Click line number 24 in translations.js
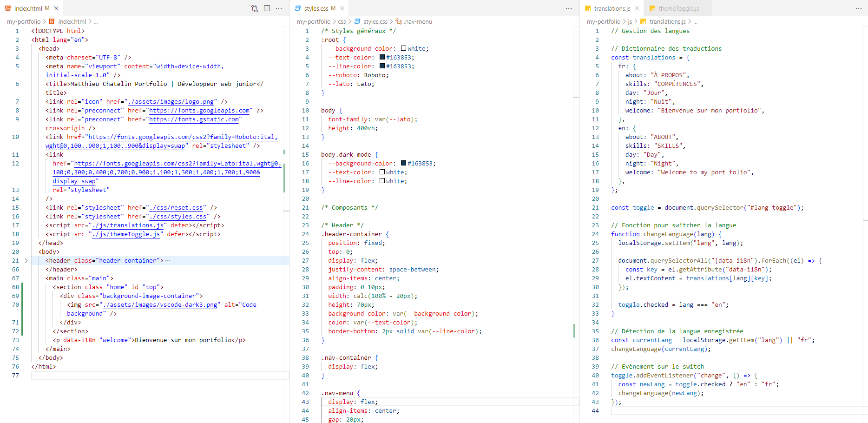This screenshot has height=423, width=868. [x=595, y=234]
